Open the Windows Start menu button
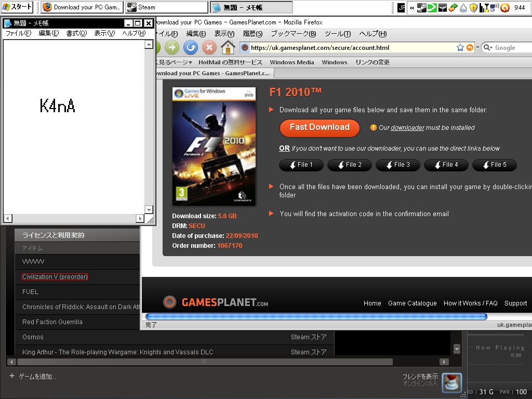Viewport: 532px width, 399px height. pyautogui.click(x=17, y=7)
